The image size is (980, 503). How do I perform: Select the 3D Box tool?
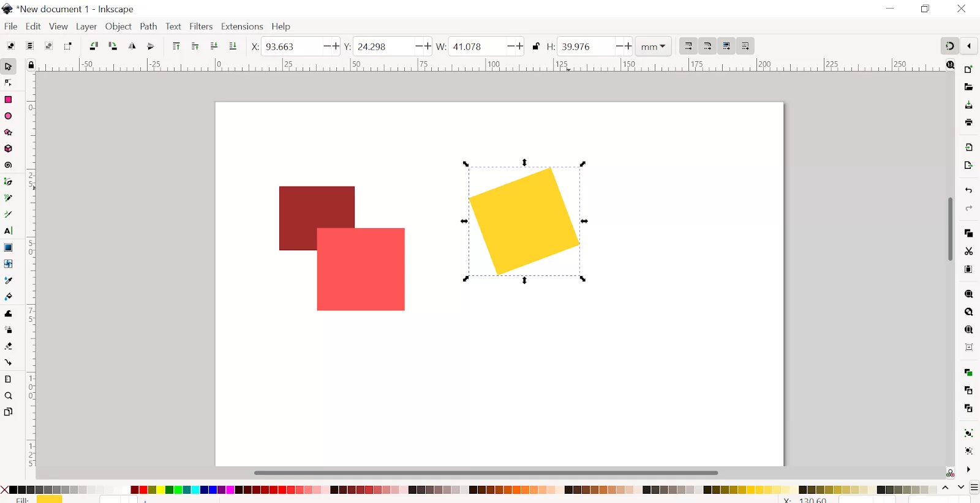point(9,149)
